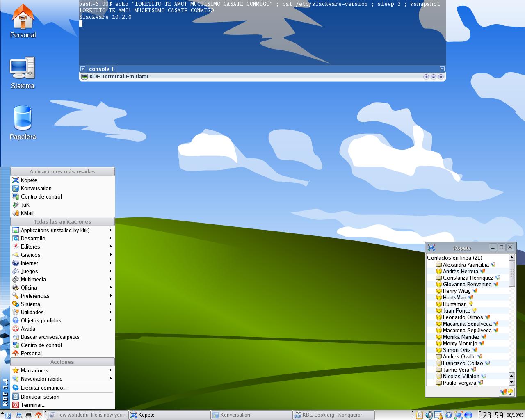Choose Terminar... in K menu
525x420 pixels.
62,405
